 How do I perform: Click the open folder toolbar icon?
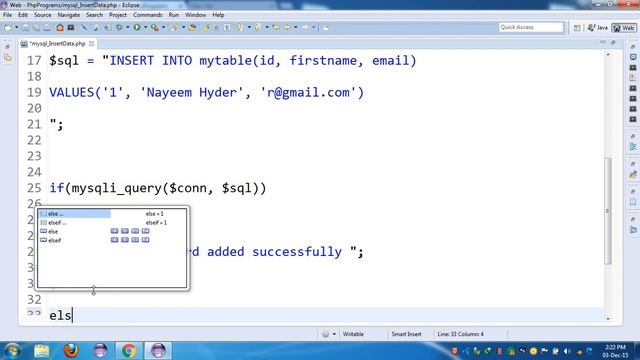[x=192, y=27]
